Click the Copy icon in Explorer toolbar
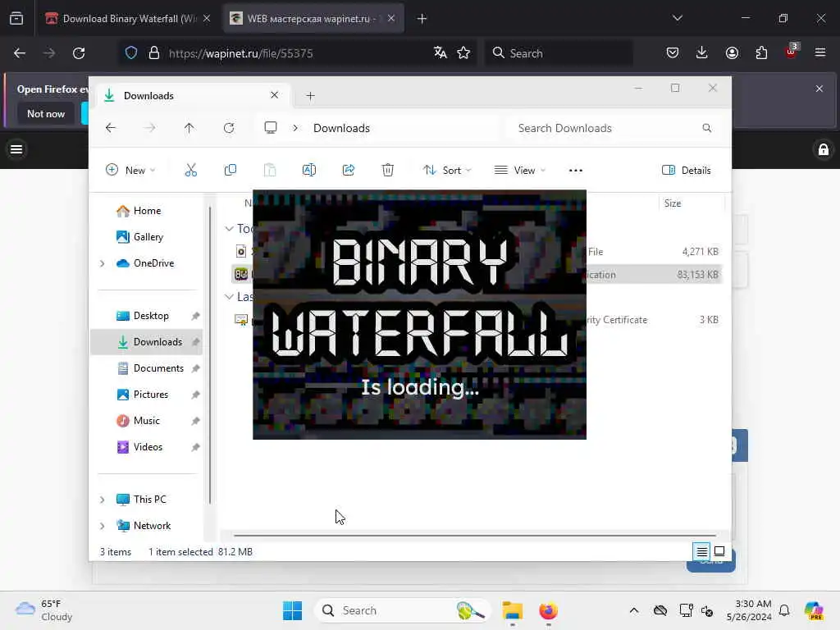This screenshot has width=840, height=630. [x=231, y=171]
